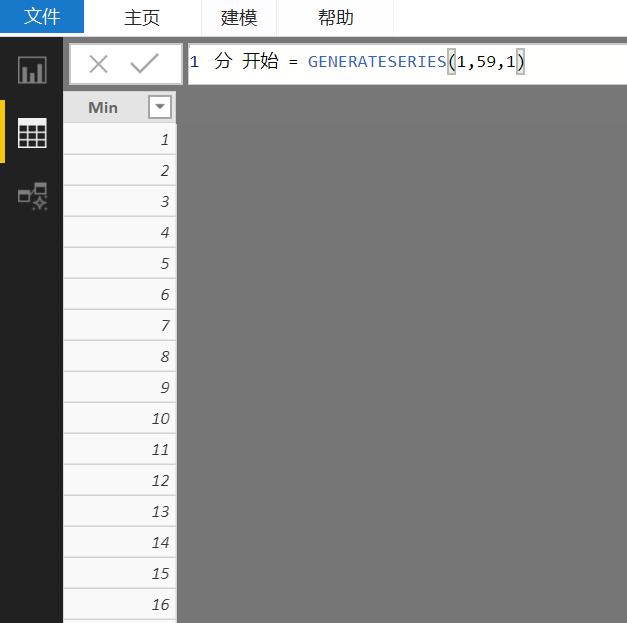Switch to the 主页 ribbon tab
The width and height of the screenshot is (627, 623).
pyautogui.click(x=142, y=18)
